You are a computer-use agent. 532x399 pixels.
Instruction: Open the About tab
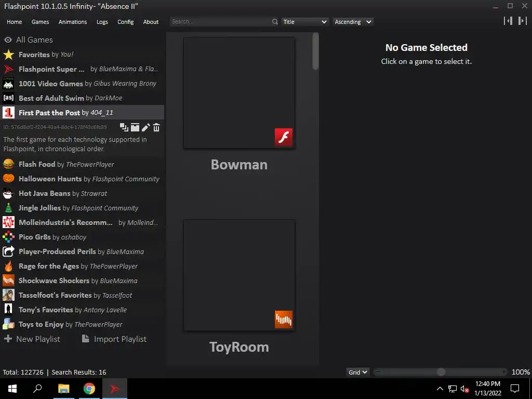pos(151,22)
